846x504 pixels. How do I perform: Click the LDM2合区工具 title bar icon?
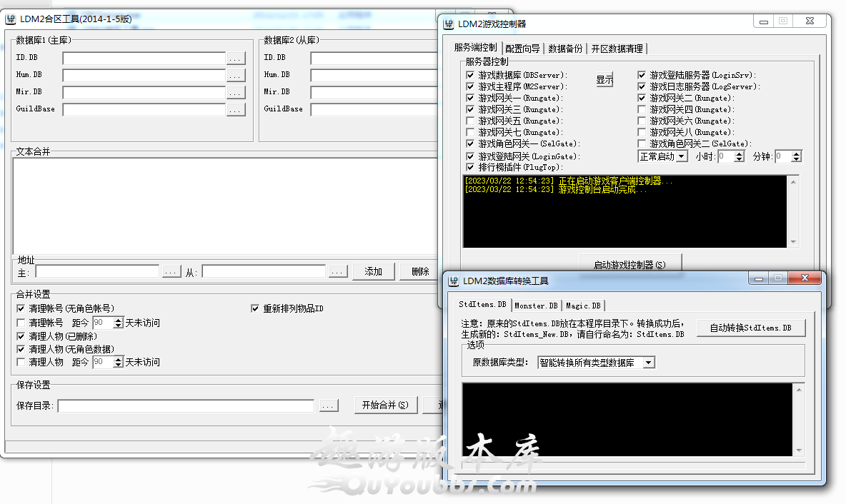(x=10, y=19)
